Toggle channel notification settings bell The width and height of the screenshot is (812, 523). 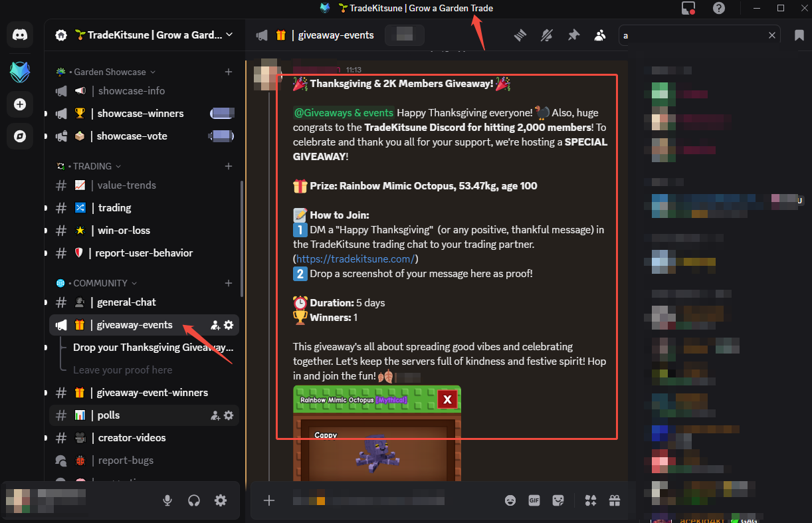click(x=547, y=35)
